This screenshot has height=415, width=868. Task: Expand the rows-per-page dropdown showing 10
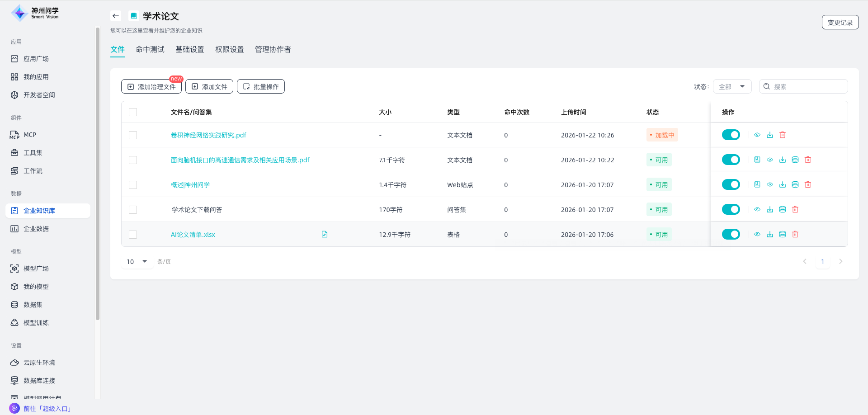137,261
